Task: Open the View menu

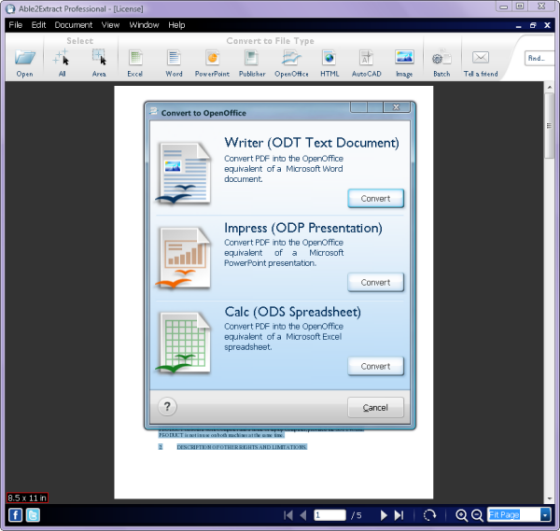Action: (x=110, y=25)
